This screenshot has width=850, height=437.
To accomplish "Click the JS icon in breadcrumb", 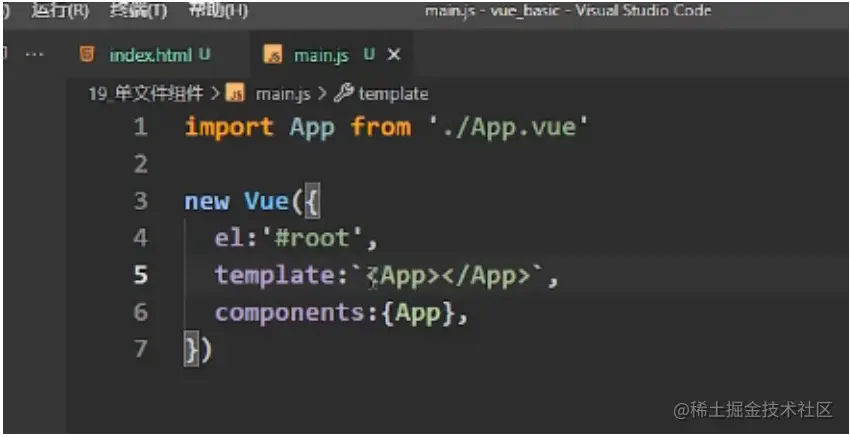I will click(x=235, y=94).
